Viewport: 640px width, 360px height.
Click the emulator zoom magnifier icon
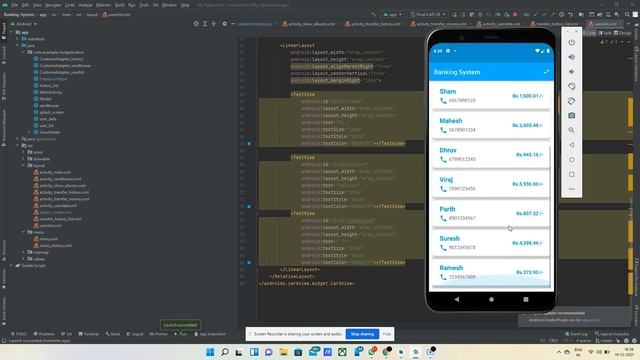[571, 131]
